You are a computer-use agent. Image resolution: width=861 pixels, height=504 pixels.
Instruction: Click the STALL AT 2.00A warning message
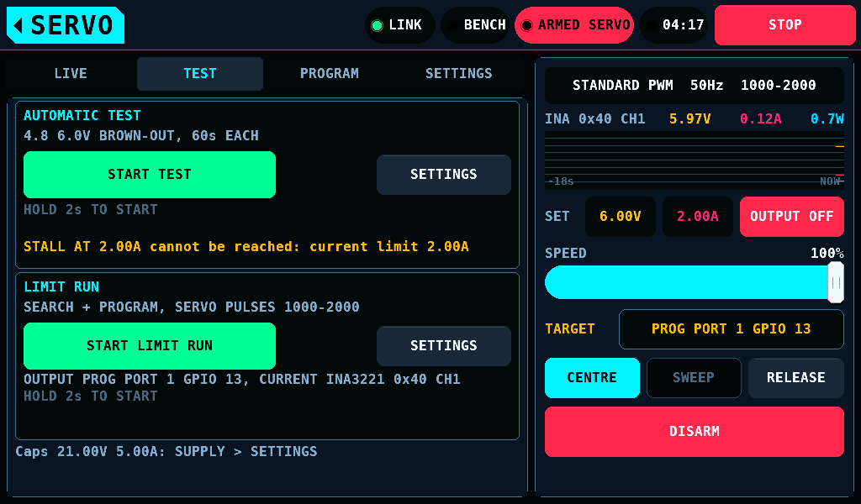(246, 247)
